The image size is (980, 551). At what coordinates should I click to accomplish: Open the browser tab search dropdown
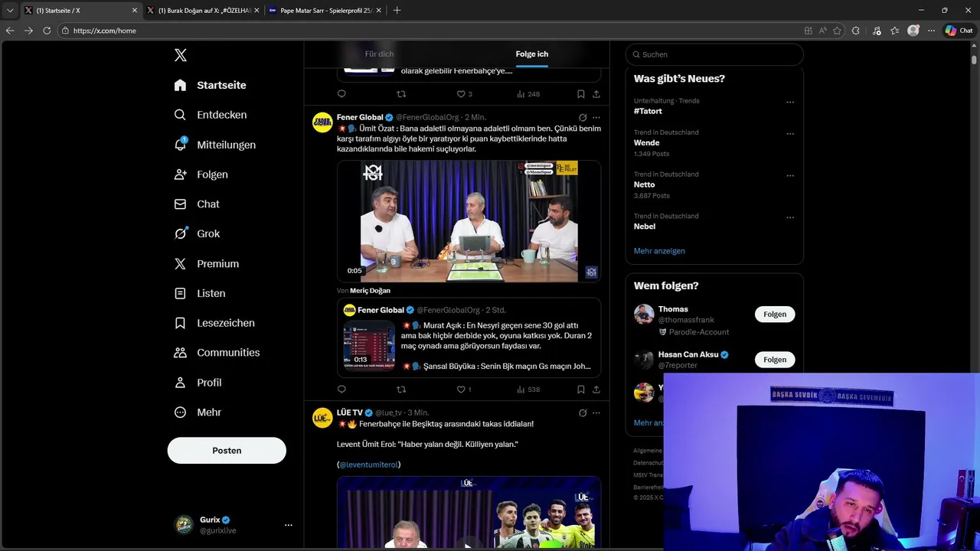tap(10, 11)
